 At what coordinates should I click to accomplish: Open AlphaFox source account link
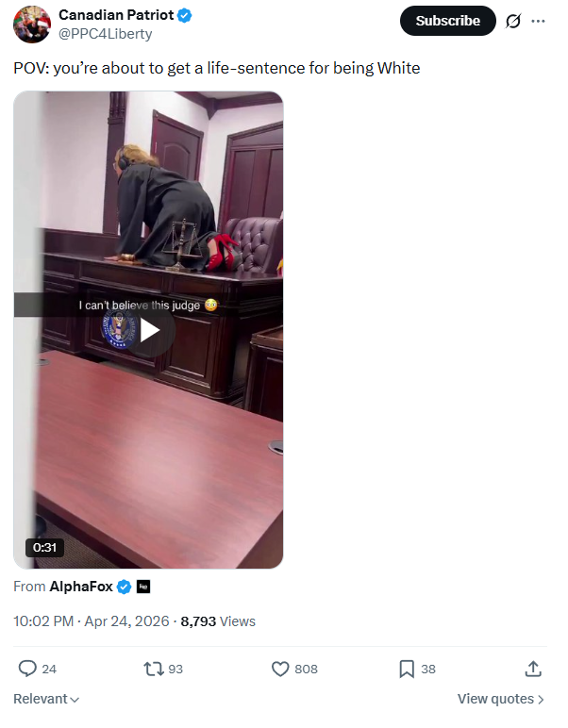click(81, 587)
